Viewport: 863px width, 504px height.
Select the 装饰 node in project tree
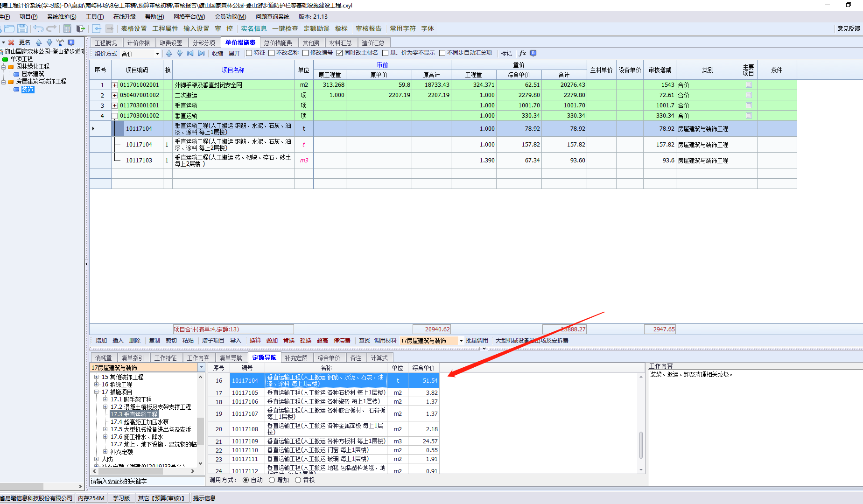pos(28,90)
